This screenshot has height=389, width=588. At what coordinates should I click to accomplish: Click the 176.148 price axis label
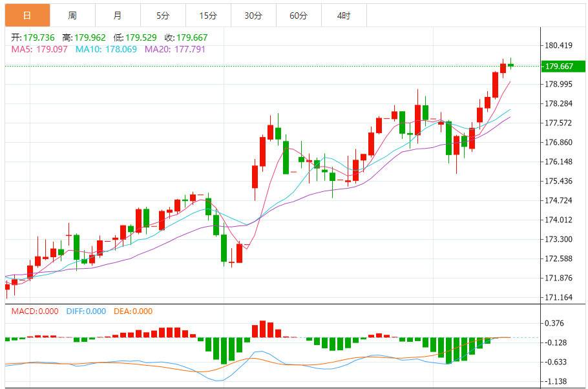(x=558, y=162)
